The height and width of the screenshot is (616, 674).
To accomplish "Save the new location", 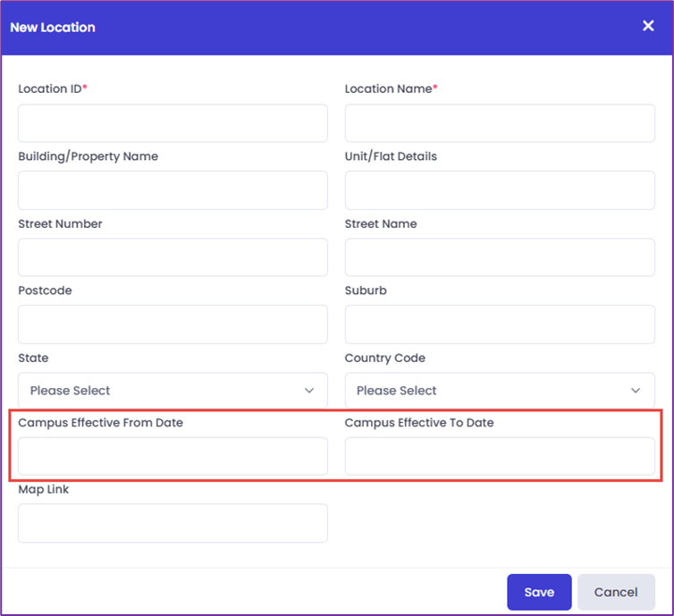I will point(539,592).
